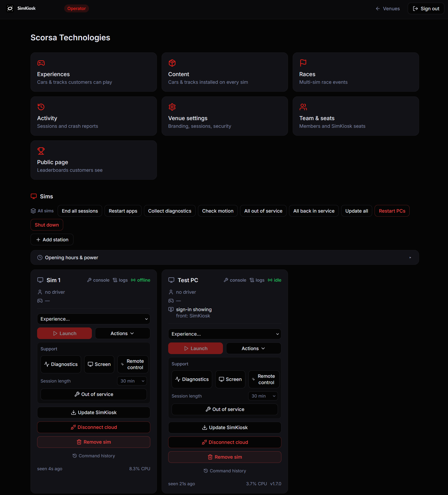Launch experience on Sim 1

(64, 334)
